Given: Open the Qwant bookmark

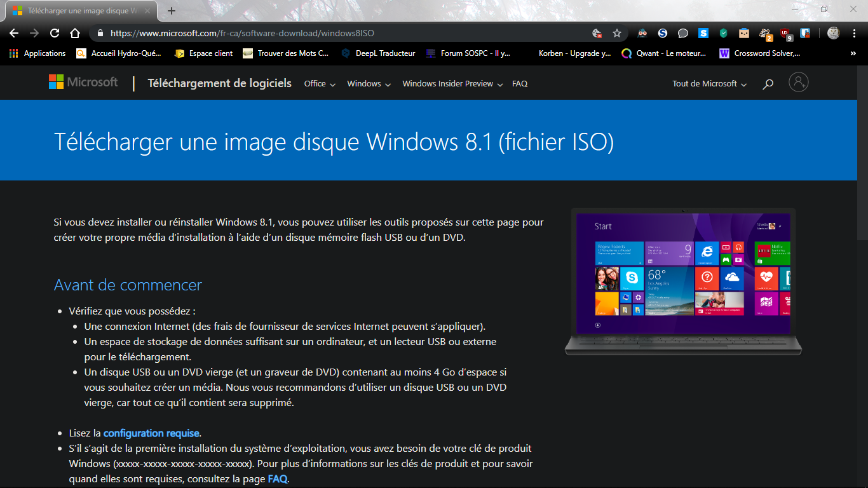Looking at the screenshot, I should click(664, 53).
